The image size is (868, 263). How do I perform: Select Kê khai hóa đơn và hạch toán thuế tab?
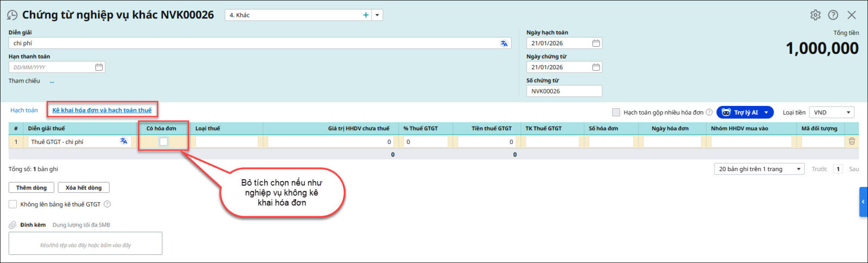pyautogui.click(x=102, y=110)
